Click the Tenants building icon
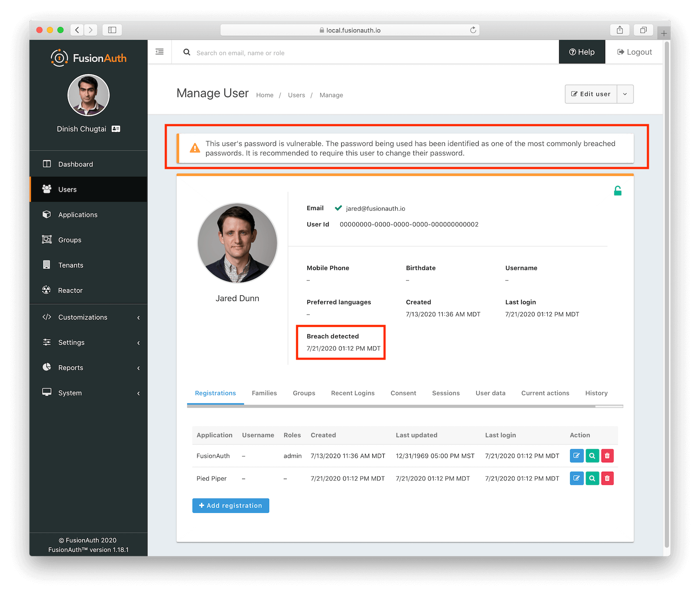700x595 pixels. [47, 265]
